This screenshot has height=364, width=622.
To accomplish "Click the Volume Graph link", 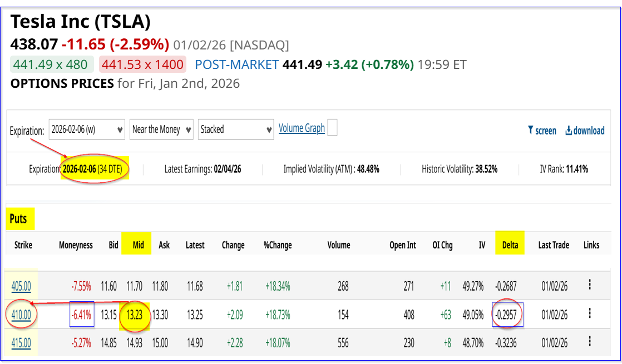I will coord(302,128).
